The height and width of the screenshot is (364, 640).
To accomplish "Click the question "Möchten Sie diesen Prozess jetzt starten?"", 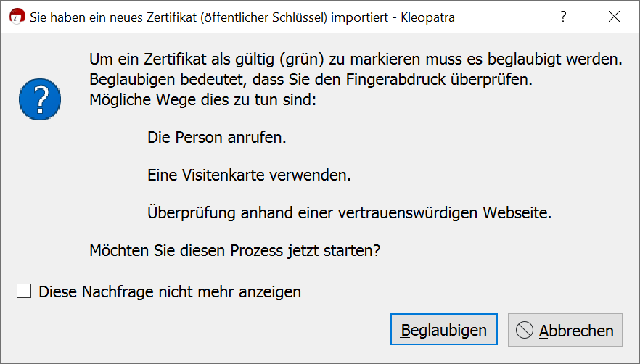I will click(235, 251).
